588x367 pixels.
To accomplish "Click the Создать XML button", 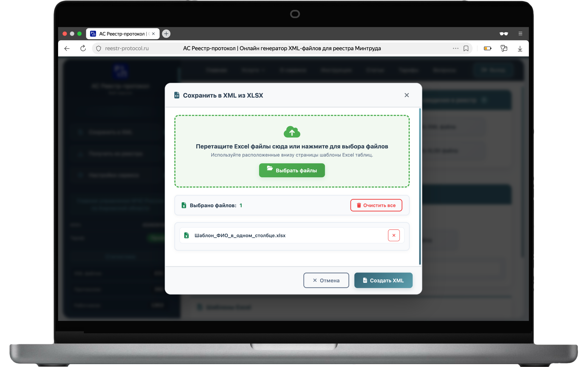I will (383, 280).
